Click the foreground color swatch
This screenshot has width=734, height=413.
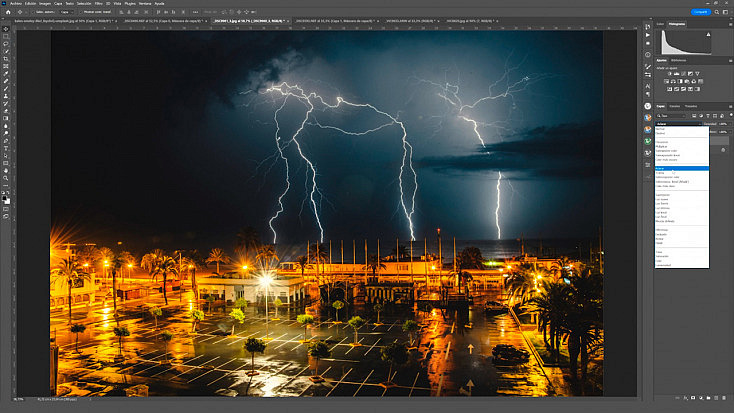click(x=4, y=198)
